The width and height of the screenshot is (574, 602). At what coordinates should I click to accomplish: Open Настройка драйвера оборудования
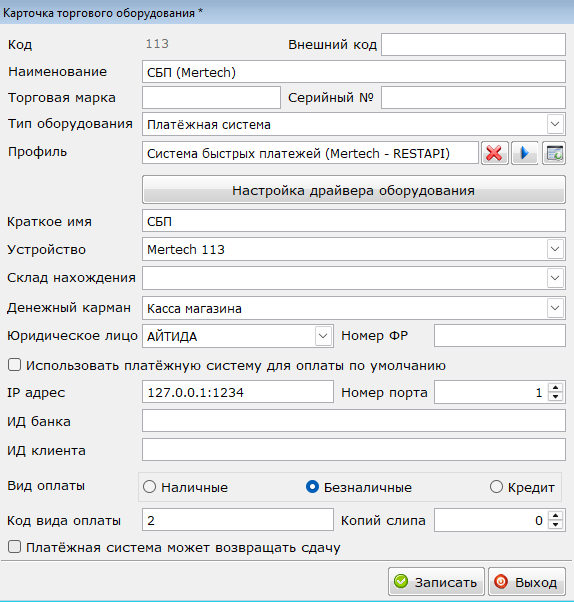[354, 190]
